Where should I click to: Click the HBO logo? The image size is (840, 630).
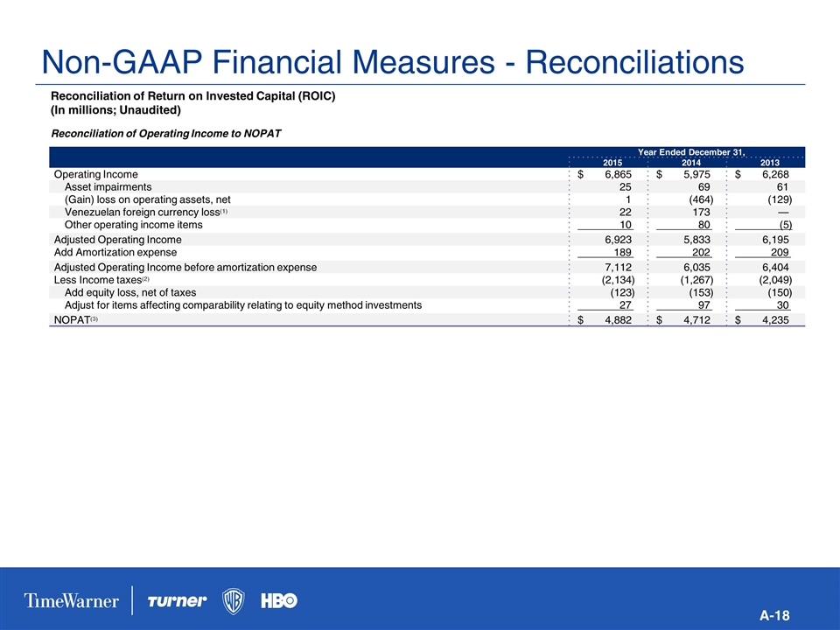279,601
